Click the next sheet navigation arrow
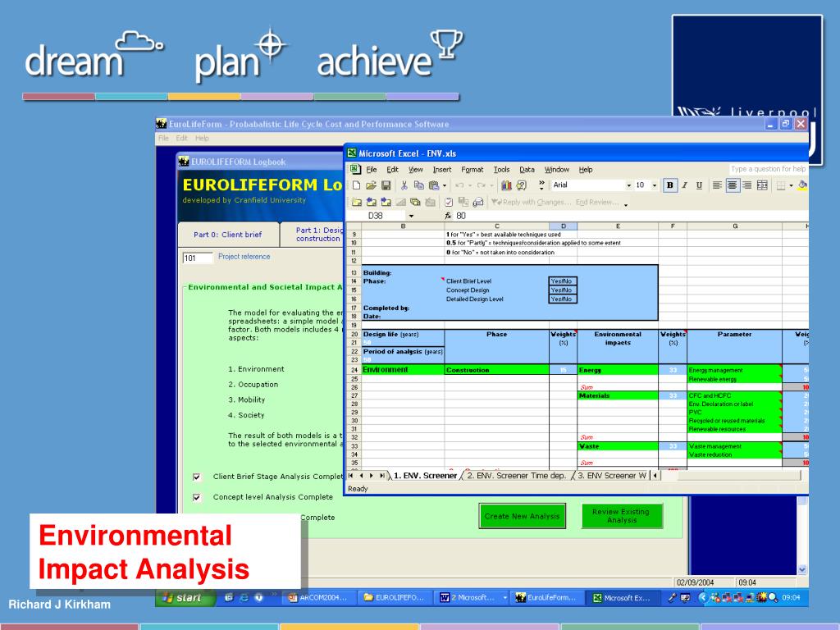The width and height of the screenshot is (840, 630). pyautogui.click(x=371, y=475)
